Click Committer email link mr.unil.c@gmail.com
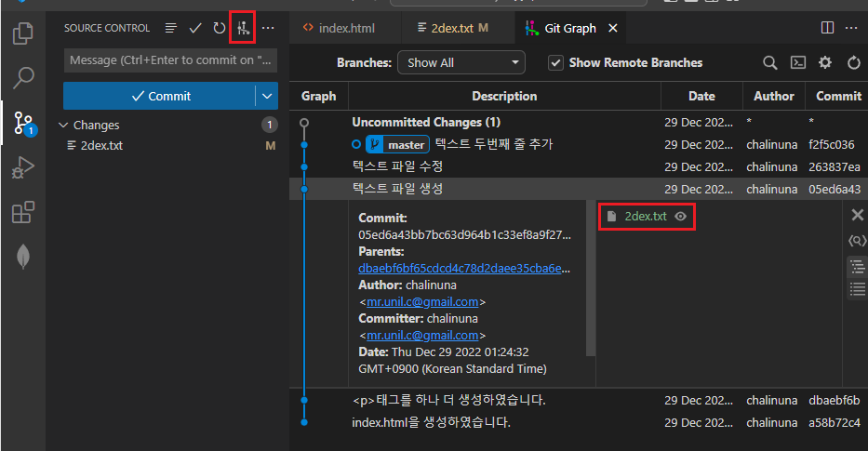 [x=422, y=336]
